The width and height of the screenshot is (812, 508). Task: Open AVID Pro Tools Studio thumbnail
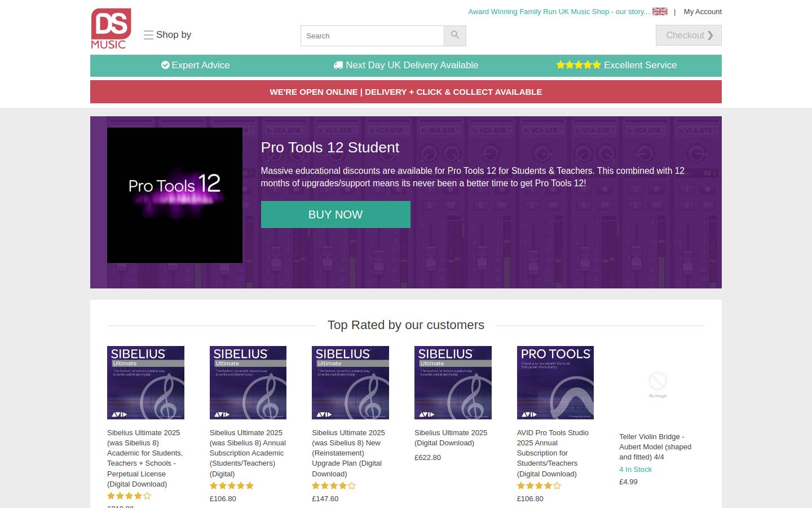555,383
